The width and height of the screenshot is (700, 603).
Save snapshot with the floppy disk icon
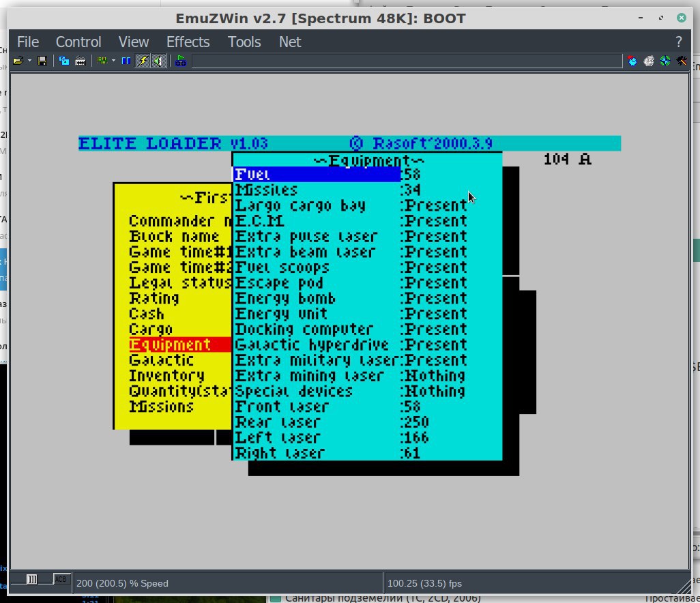[42, 61]
